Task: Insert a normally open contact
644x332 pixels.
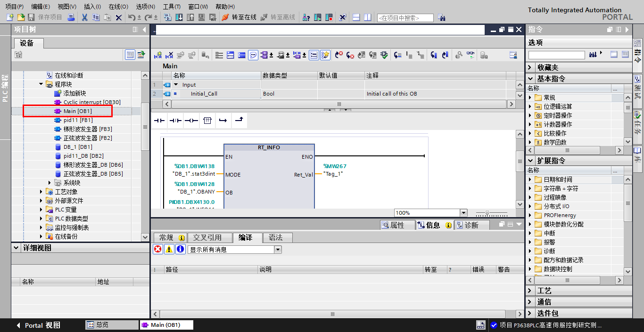Action: point(160,121)
